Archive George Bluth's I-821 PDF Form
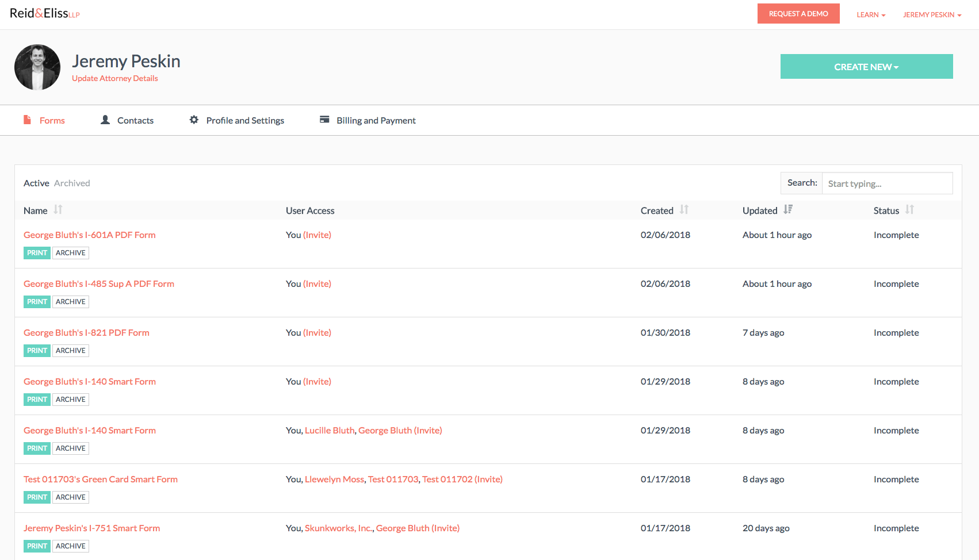The height and width of the screenshot is (560, 979). [x=71, y=351]
